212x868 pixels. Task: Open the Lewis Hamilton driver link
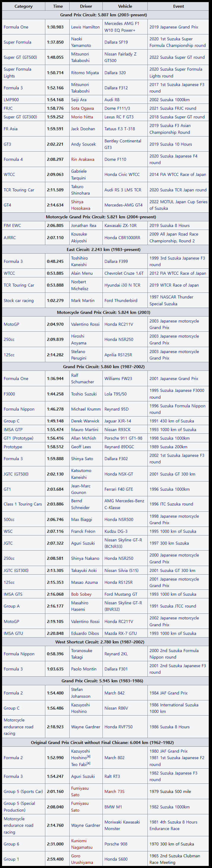point(85,27)
